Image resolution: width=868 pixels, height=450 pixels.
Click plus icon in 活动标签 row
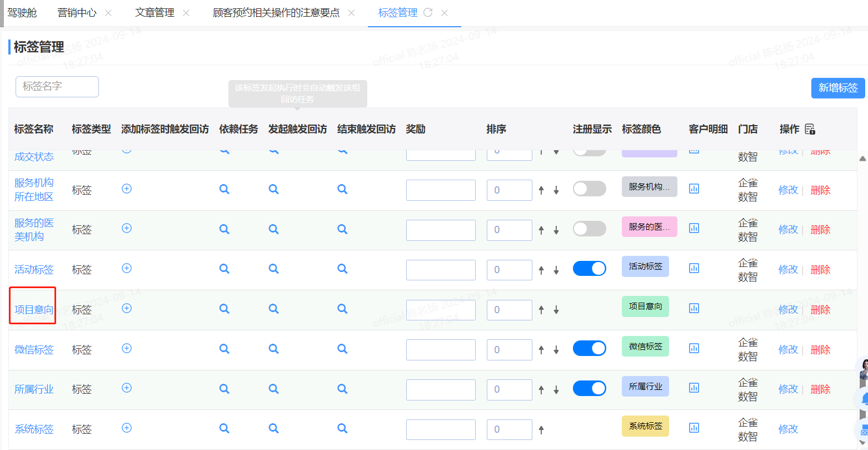coord(127,269)
